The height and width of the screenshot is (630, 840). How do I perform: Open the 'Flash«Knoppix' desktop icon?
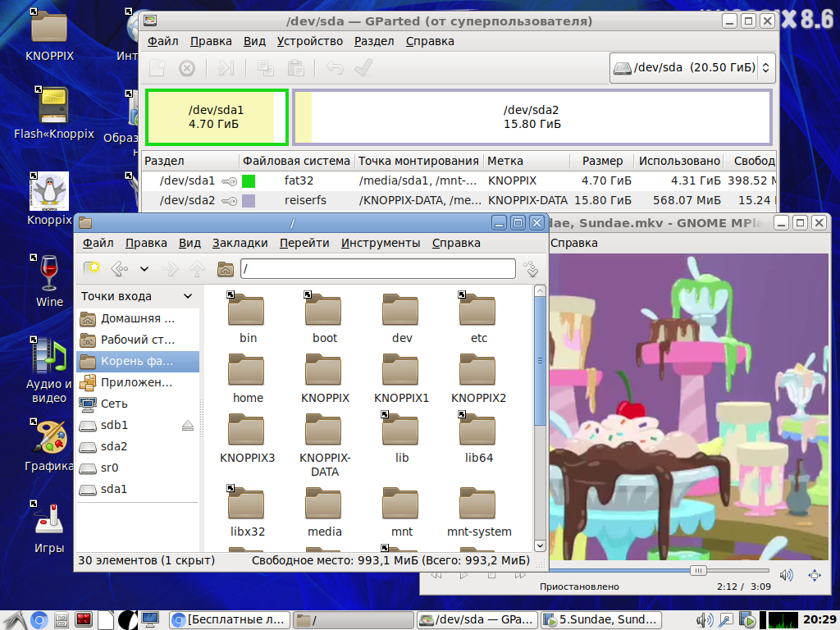pyautogui.click(x=53, y=113)
